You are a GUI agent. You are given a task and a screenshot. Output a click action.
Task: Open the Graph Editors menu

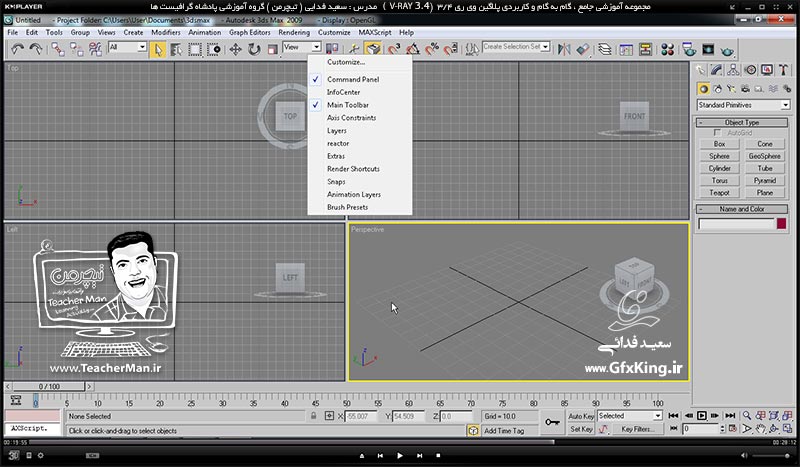249,32
